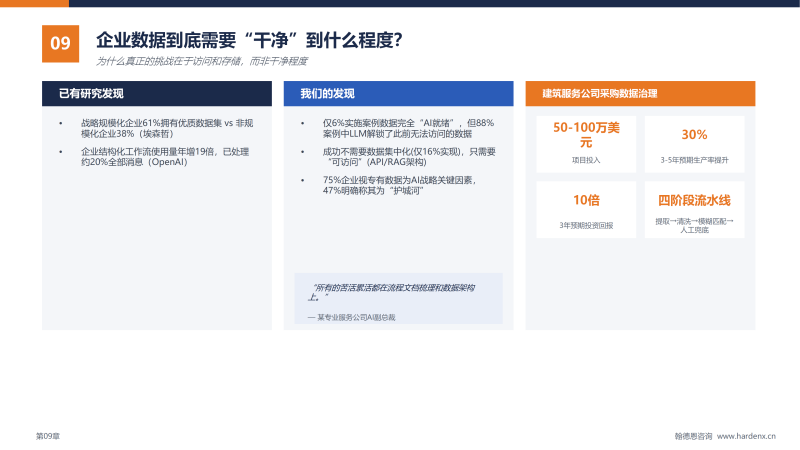Screen dimensions: 800x450
Task: Select the slide title 企业数据到底需要"干净"到什么程度?
Action: pos(249,40)
